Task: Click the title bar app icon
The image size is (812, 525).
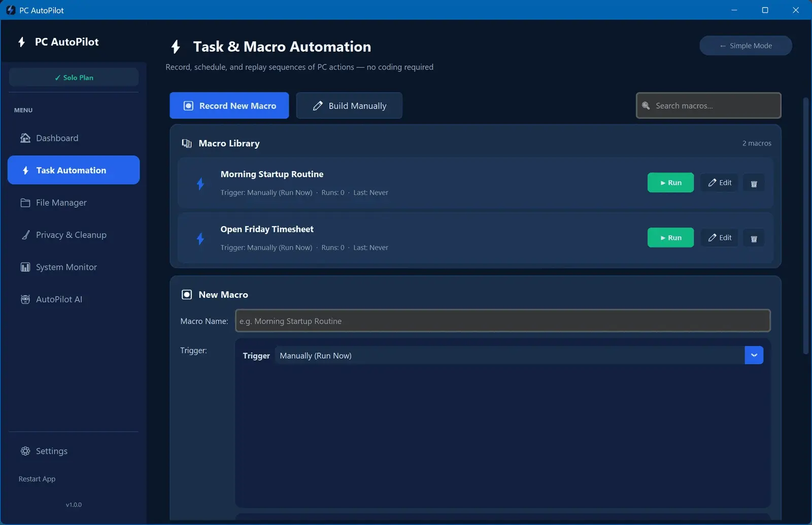Action: point(11,10)
